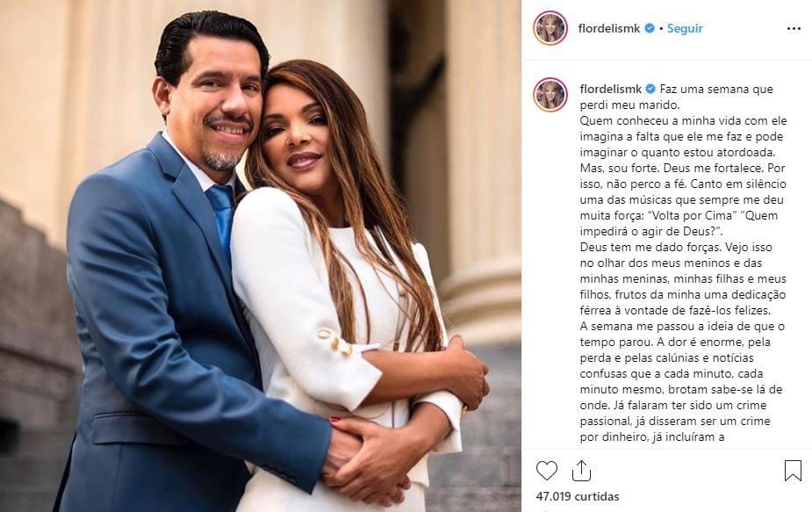Click the verified badge beside the caption username
Image resolution: width=812 pixels, height=512 pixels.
[650, 89]
